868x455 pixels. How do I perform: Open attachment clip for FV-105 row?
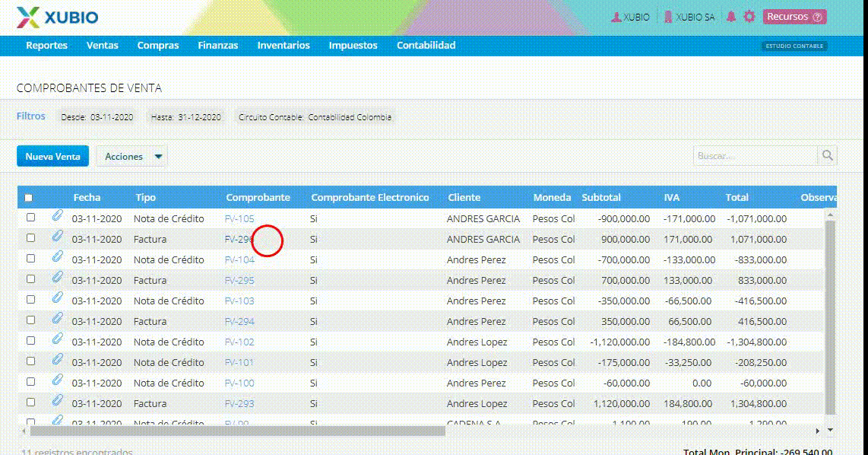[x=58, y=215]
